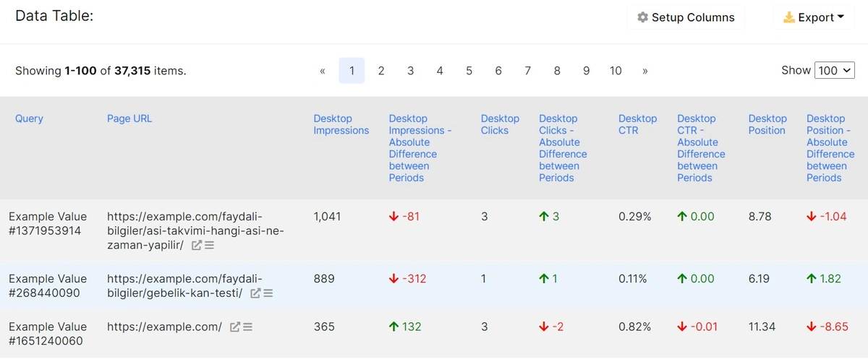The width and height of the screenshot is (868, 362).
Task: Open the Show 100 items dropdown
Action: pyautogui.click(x=834, y=71)
